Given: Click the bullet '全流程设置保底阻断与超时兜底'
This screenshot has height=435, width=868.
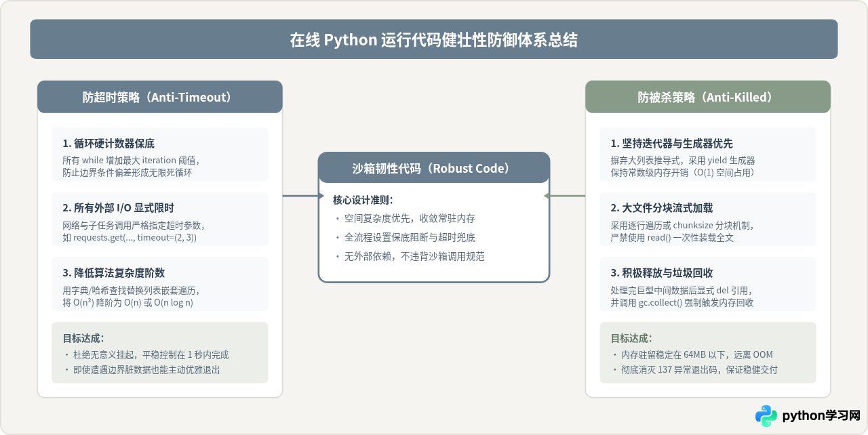Looking at the screenshot, I should coord(409,238).
